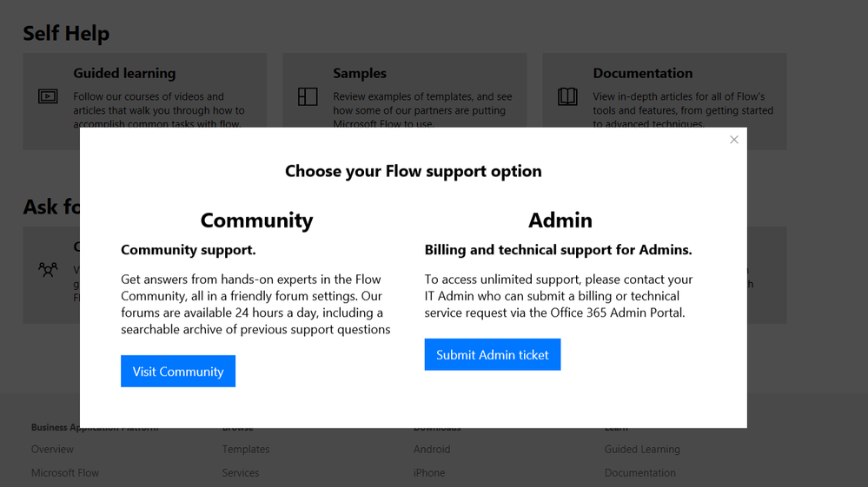Click the Documentation book icon
This screenshot has height=487, width=868.
click(x=567, y=96)
